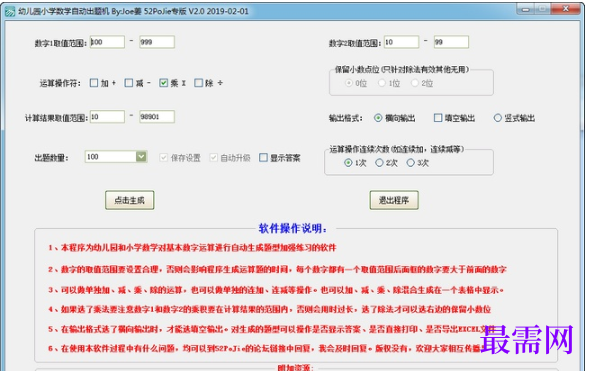Select the 2次 consecutive operation option
Image resolution: width=592 pixels, height=371 pixels.
pyautogui.click(x=379, y=163)
